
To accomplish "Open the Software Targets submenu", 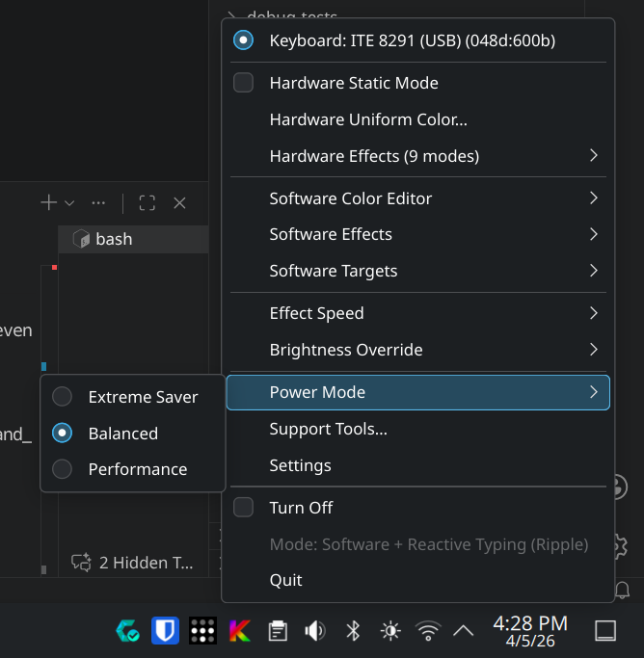I will (x=418, y=271).
